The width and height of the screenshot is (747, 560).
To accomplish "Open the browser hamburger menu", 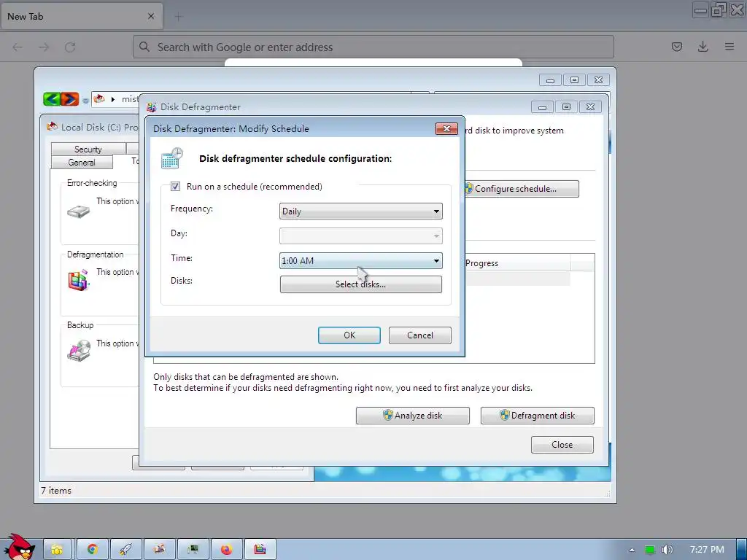I will click(x=729, y=47).
